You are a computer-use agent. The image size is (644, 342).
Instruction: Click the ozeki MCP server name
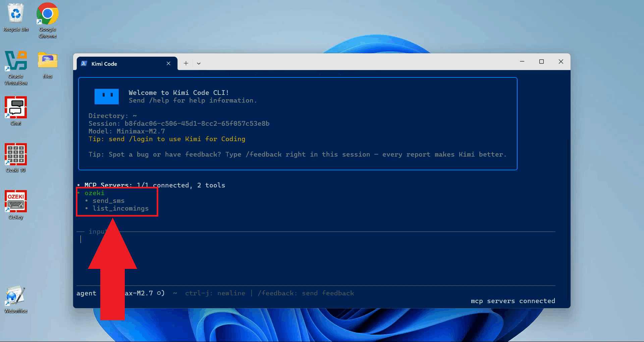tap(94, 193)
